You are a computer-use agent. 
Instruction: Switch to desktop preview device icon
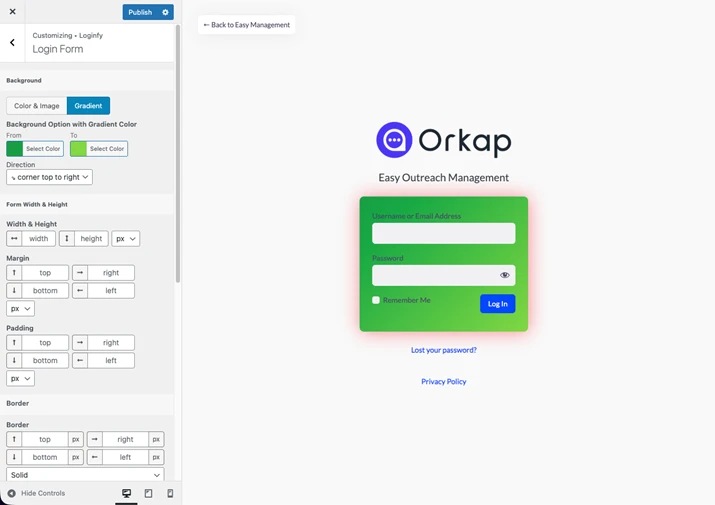[x=126, y=493]
